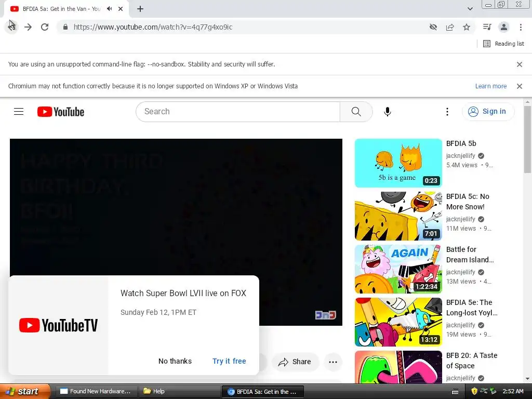Dismiss the no-sandbox warning bar

coord(520,64)
